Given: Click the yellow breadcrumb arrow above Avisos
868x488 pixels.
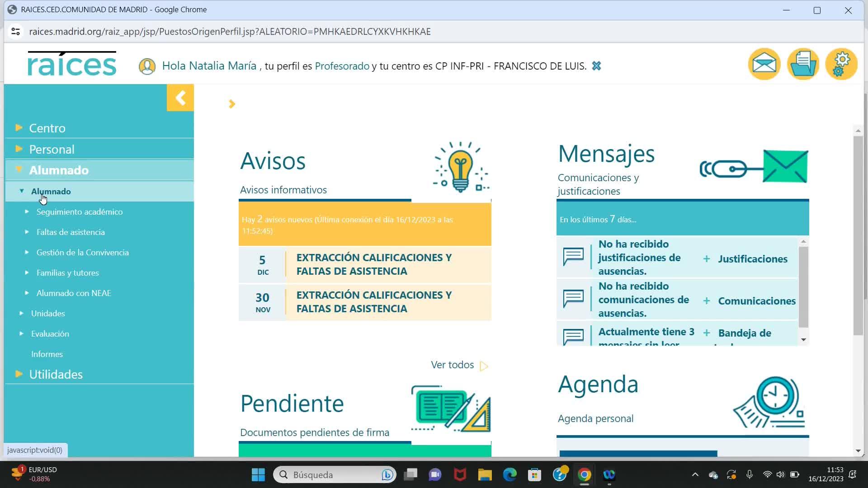Looking at the screenshot, I should 232,104.
